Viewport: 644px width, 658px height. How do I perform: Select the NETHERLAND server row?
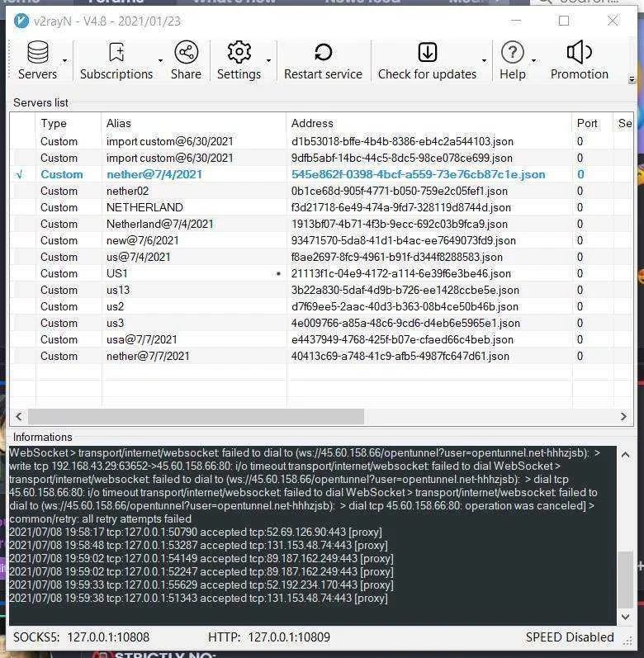click(321, 208)
